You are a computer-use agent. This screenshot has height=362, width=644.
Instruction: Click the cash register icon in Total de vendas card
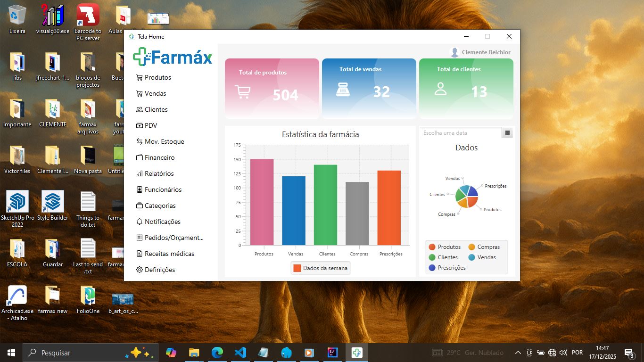[x=343, y=89]
